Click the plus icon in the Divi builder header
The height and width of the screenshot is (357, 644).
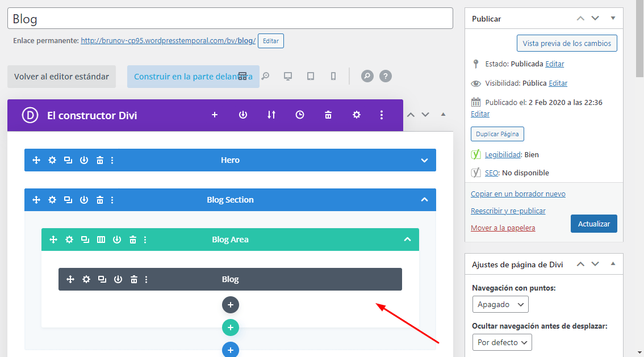(x=215, y=115)
